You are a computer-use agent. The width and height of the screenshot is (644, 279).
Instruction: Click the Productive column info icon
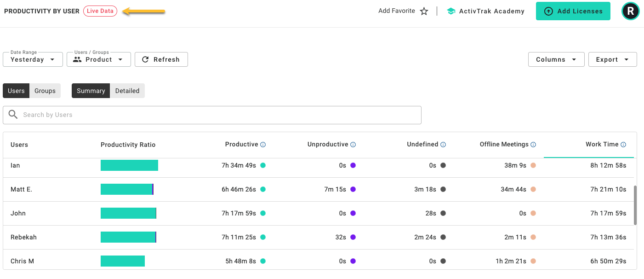tap(263, 145)
